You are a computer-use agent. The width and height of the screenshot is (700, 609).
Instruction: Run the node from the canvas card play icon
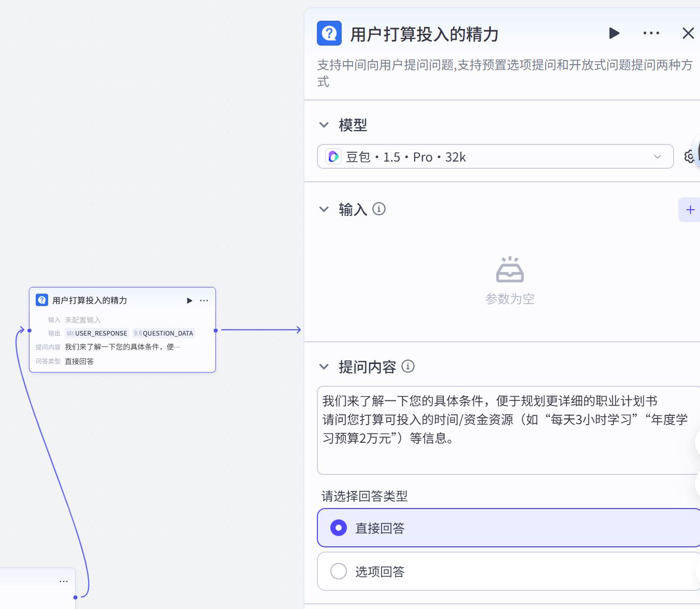pos(189,300)
